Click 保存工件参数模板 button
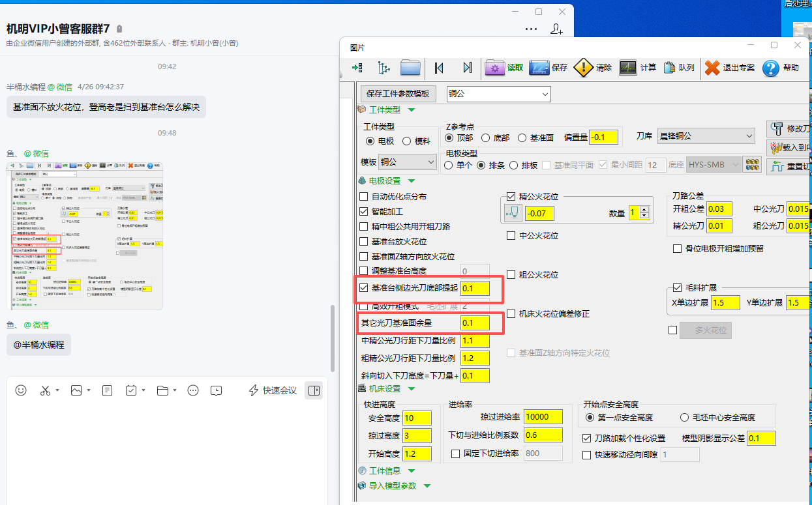The width and height of the screenshot is (812, 505). [398, 94]
